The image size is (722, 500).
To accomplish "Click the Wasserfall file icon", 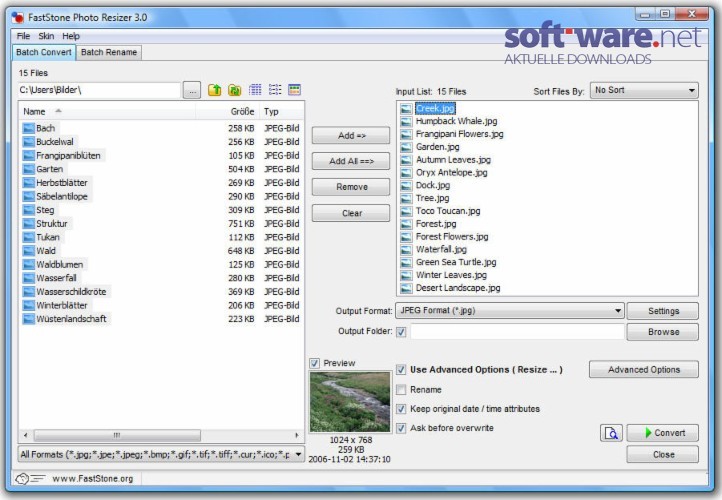I will (x=29, y=278).
